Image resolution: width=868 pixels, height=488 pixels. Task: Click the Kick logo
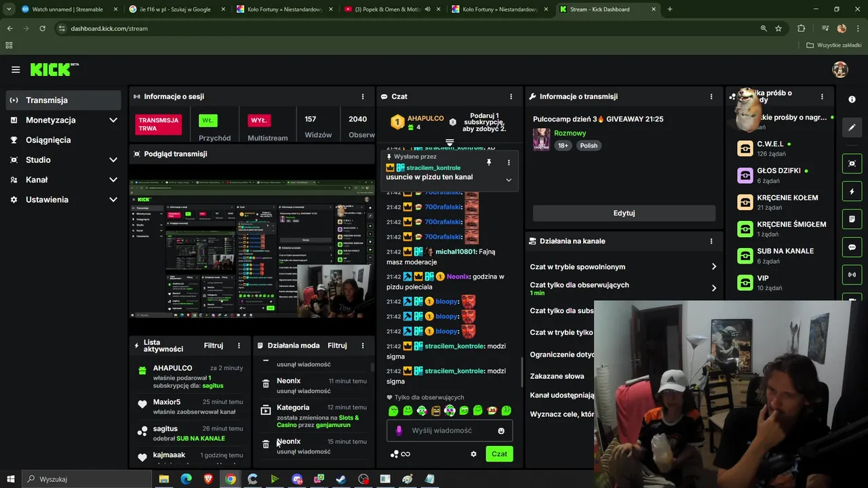(54, 69)
